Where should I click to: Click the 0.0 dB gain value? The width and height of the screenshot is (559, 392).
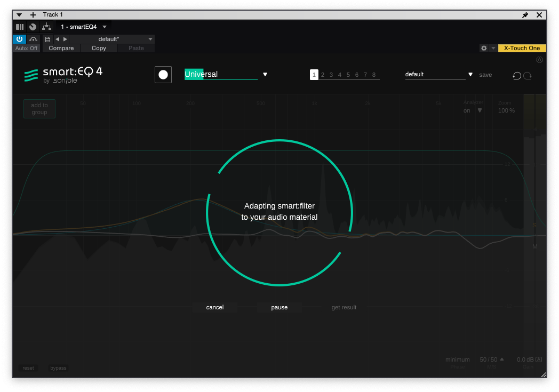[x=525, y=359]
